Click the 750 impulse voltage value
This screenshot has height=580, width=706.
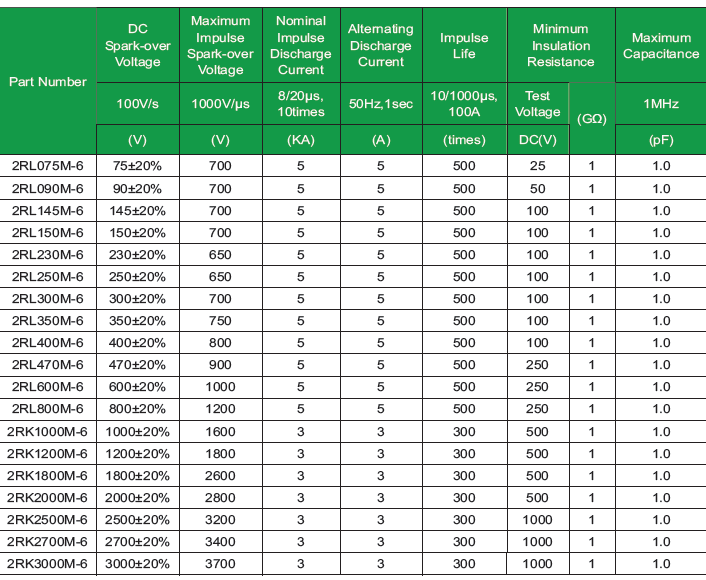[x=220, y=321]
